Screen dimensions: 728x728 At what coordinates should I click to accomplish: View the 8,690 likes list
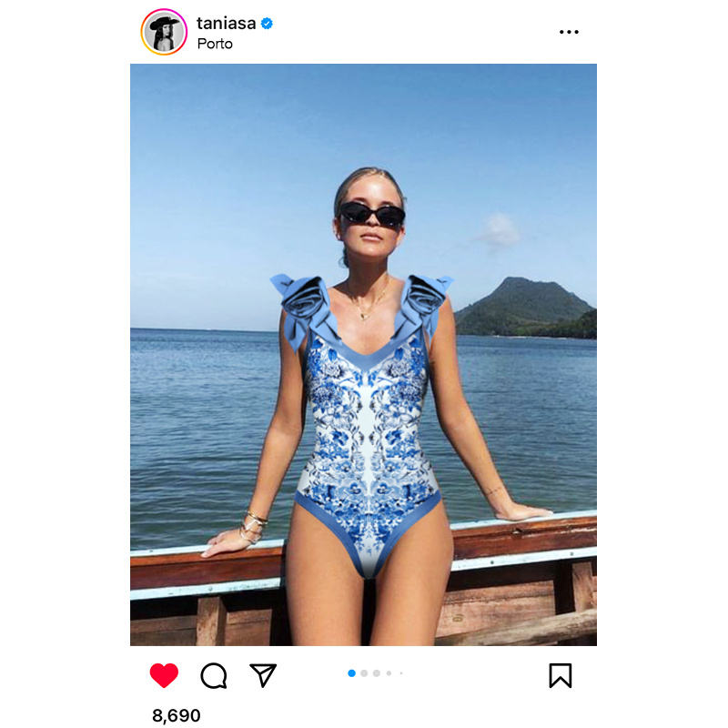pyautogui.click(x=177, y=715)
